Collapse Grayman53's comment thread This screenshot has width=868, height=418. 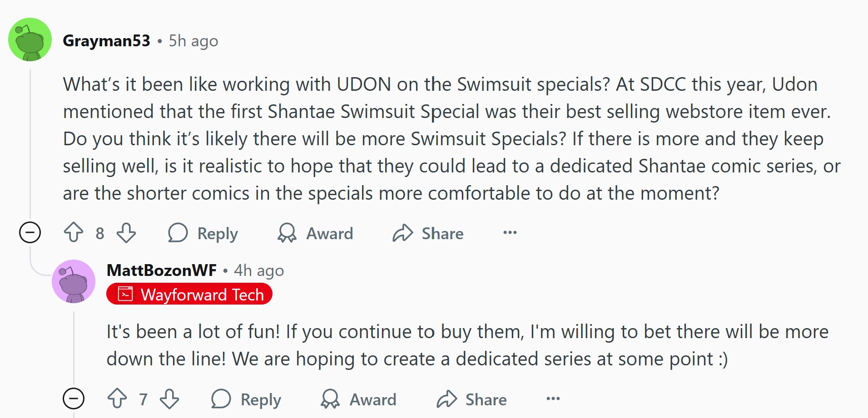click(30, 233)
